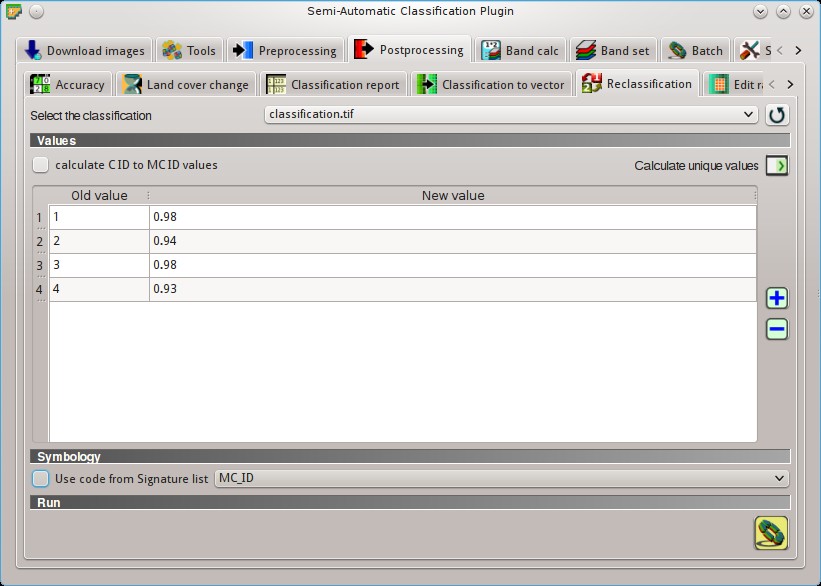This screenshot has height=586, width=821.
Task: Open the Band set tab
Action: [613, 51]
